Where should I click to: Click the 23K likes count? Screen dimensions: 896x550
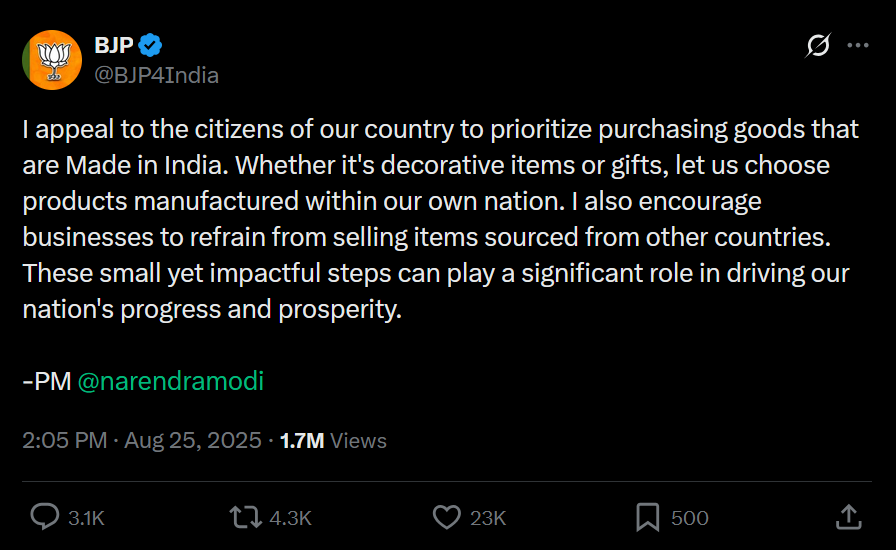click(488, 518)
